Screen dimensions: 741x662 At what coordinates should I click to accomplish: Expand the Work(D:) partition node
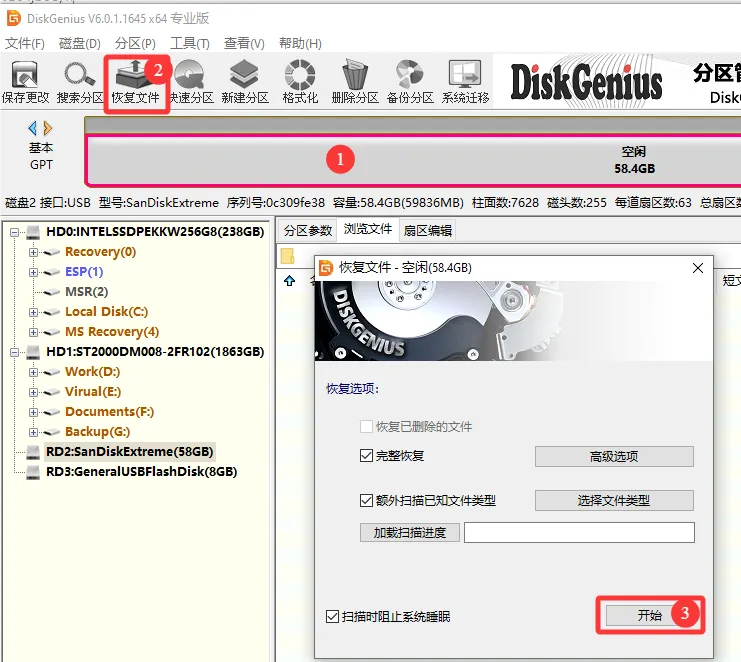click(33, 372)
